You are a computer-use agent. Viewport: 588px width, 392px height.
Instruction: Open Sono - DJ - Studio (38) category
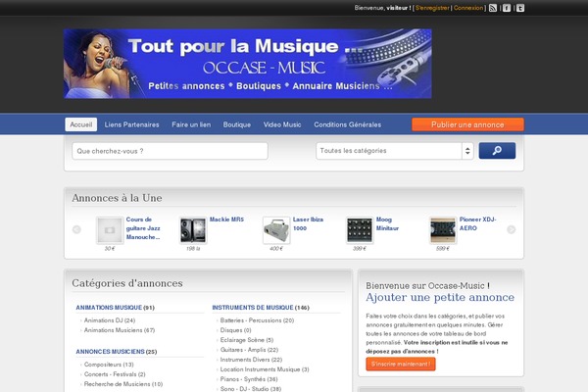click(251, 389)
